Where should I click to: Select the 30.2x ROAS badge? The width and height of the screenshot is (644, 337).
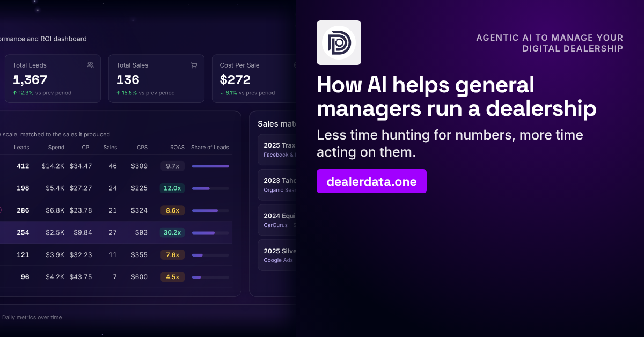172,233
